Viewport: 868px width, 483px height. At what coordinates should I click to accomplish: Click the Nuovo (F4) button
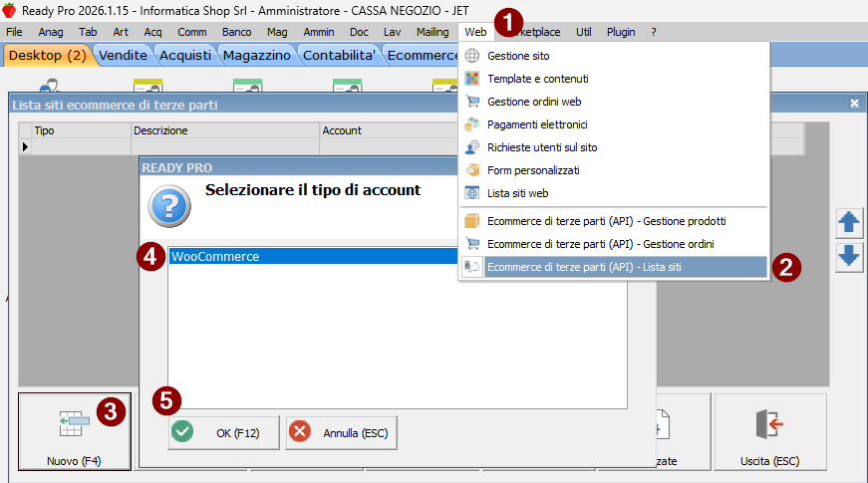(x=74, y=433)
